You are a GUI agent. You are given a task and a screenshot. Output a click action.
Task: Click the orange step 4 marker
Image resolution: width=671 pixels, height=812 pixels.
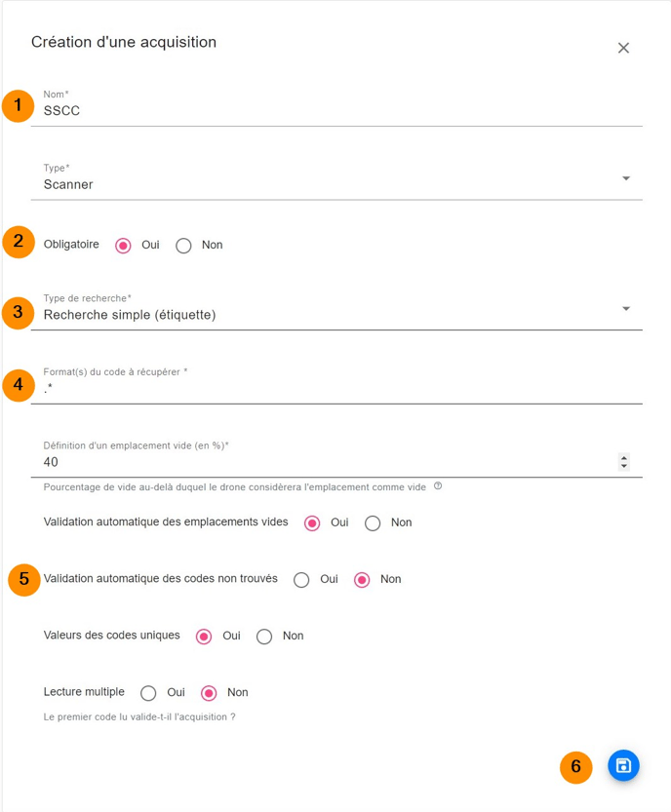click(19, 385)
